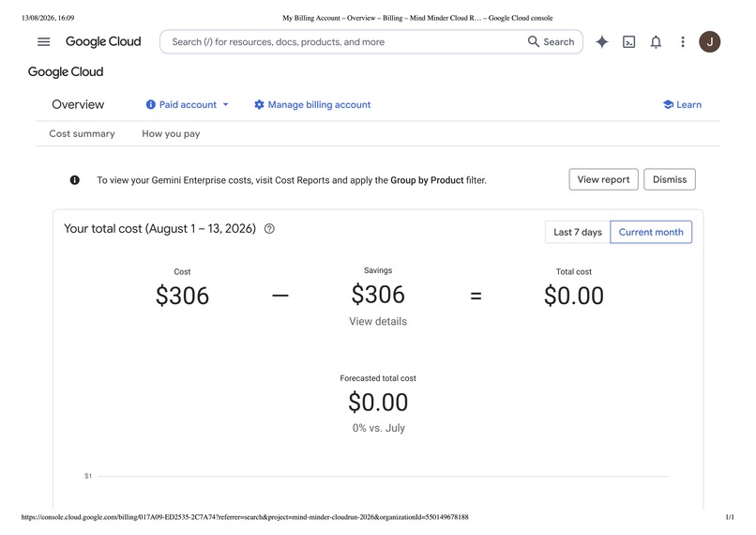756x535 pixels.
Task: Open Manage billing account link
Action: click(x=319, y=105)
